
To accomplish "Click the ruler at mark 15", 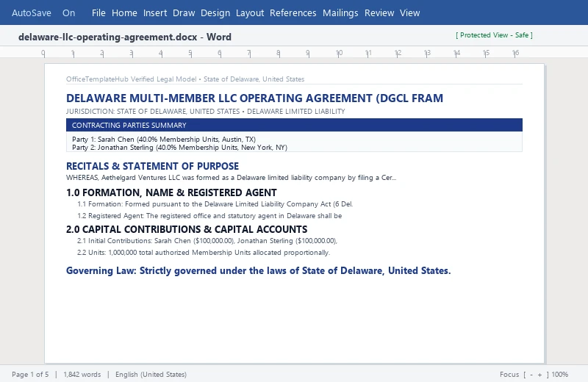I will point(486,53).
